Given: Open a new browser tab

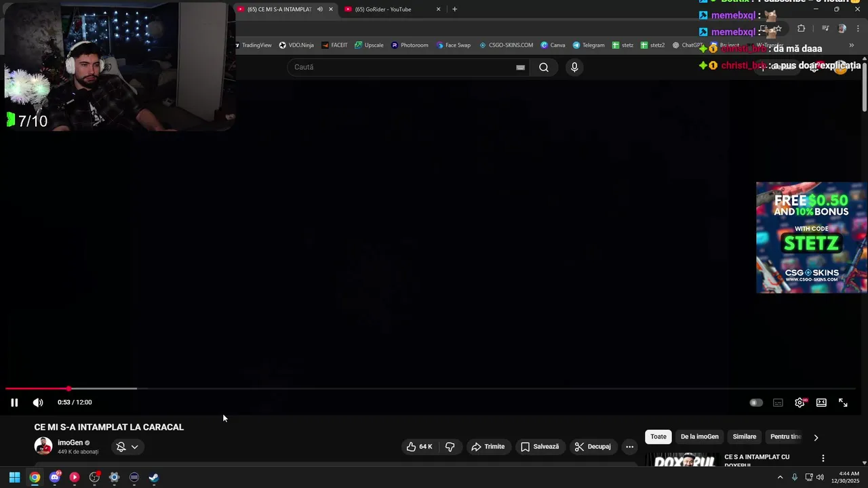Looking at the screenshot, I should [x=454, y=9].
